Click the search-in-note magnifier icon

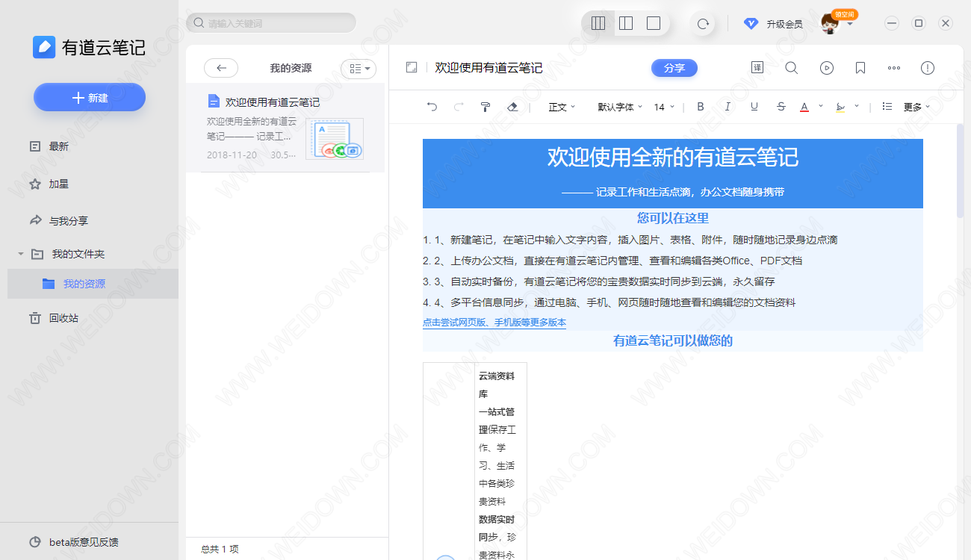[x=792, y=68]
